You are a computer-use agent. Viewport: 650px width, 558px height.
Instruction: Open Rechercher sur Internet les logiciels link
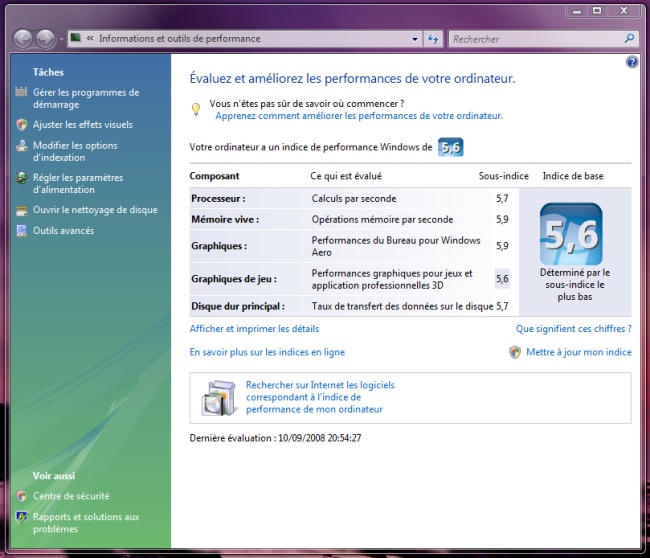point(320,397)
